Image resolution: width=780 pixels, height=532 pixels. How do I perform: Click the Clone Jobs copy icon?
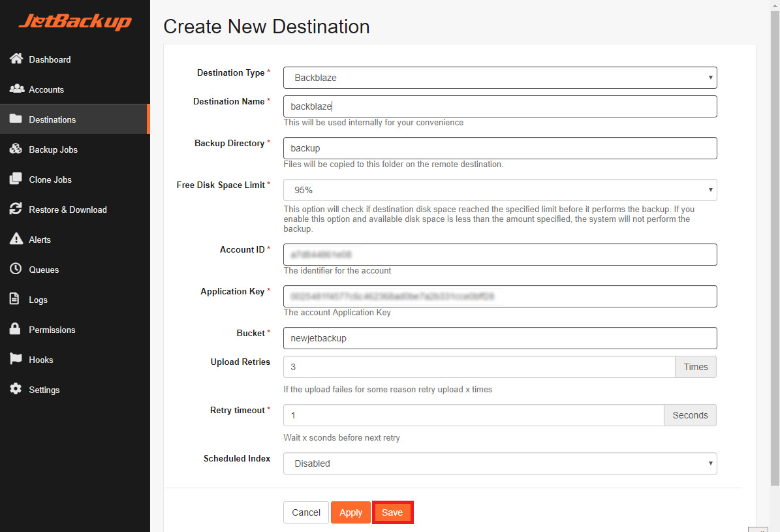[x=16, y=179]
